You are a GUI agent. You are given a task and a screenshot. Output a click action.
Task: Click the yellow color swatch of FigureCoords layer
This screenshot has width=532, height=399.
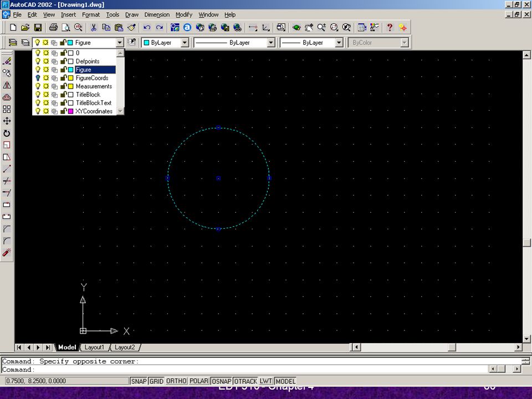pyautogui.click(x=70, y=78)
